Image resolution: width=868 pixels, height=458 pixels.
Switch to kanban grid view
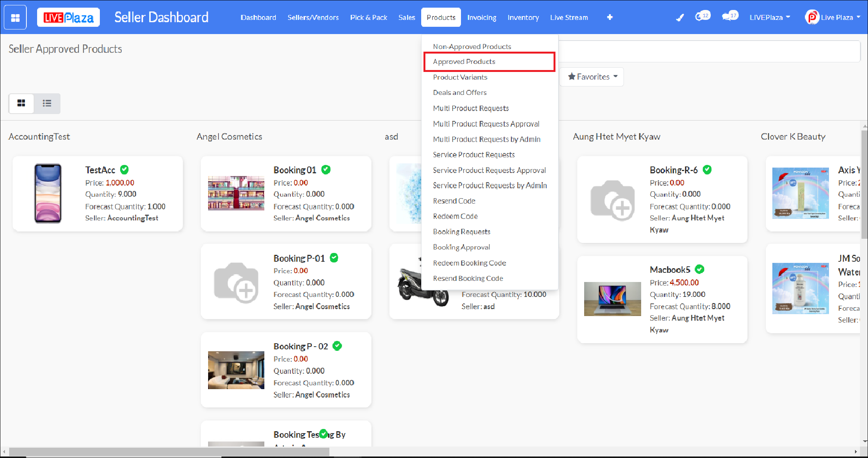21,103
